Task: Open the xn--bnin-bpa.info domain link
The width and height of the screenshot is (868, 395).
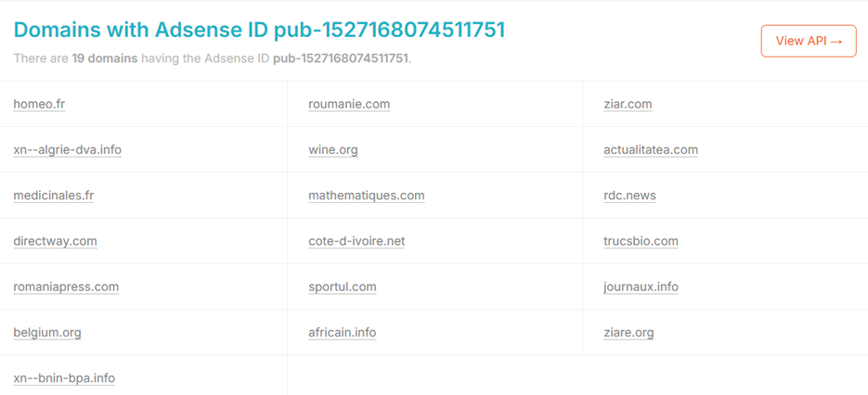Action: 64,379
